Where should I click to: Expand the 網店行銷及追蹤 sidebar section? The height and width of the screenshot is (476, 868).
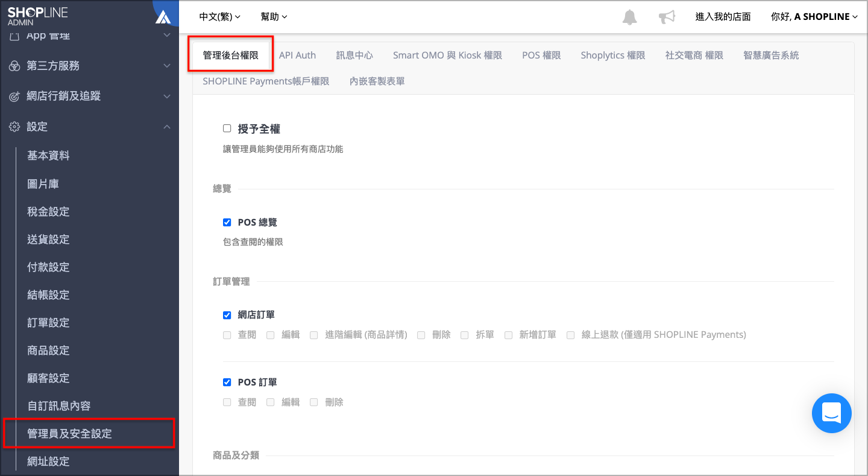pos(89,96)
